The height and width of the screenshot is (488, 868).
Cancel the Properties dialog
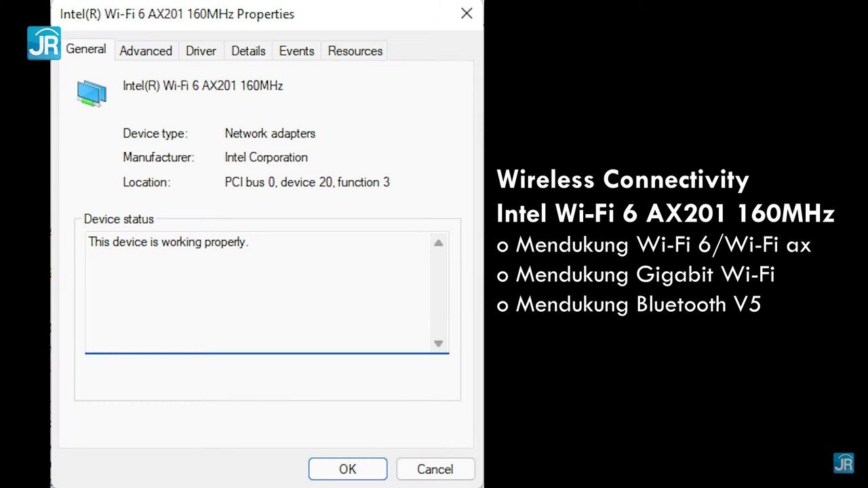(435, 469)
